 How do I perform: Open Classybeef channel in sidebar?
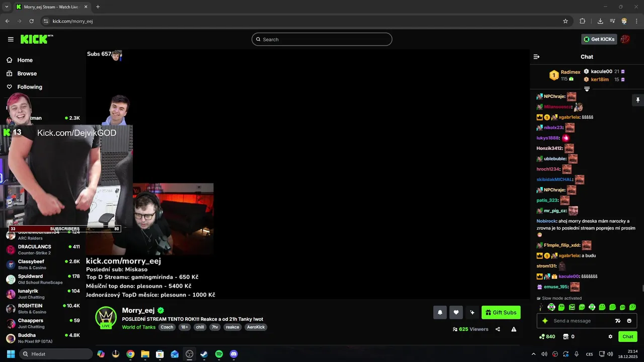coord(43,264)
